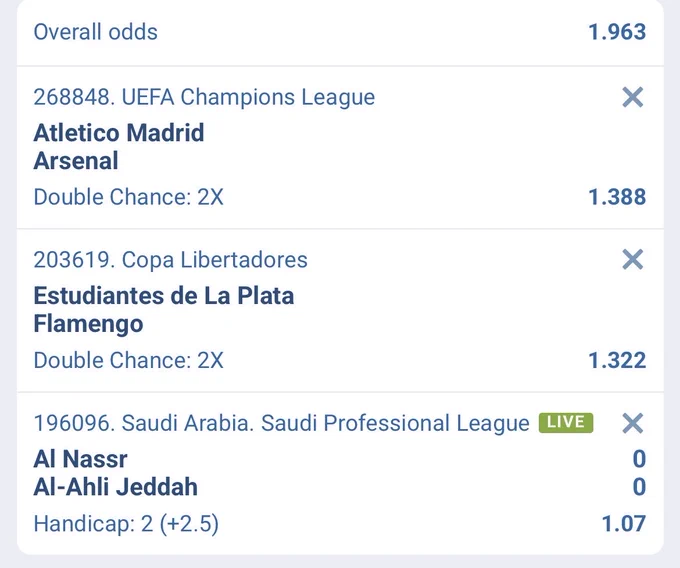The width and height of the screenshot is (680, 568).
Task: Select the Al-Ahli Jeddah team name
Action: pyautogui.click(x=116, y=487)
